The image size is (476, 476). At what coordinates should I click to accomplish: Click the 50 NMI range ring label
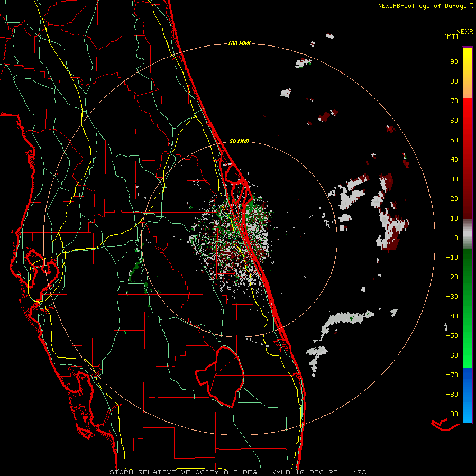coord(239,141)
